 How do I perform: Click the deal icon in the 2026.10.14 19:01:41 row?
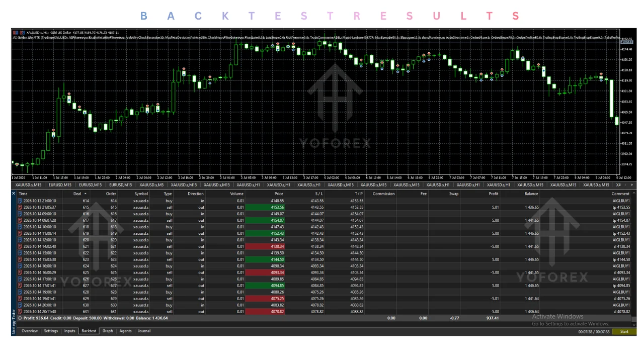coord(20,299)
